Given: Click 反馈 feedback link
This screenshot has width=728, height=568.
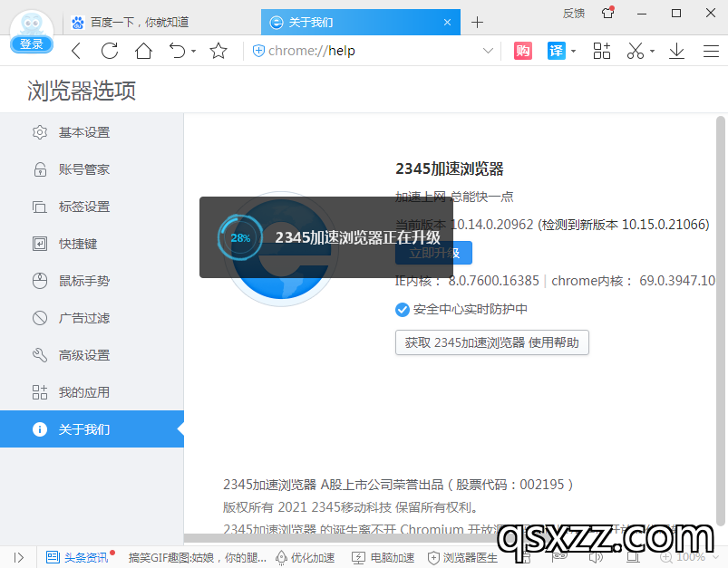Looking at the screenshot, I should pyautogui.click(x=573, y=14).
